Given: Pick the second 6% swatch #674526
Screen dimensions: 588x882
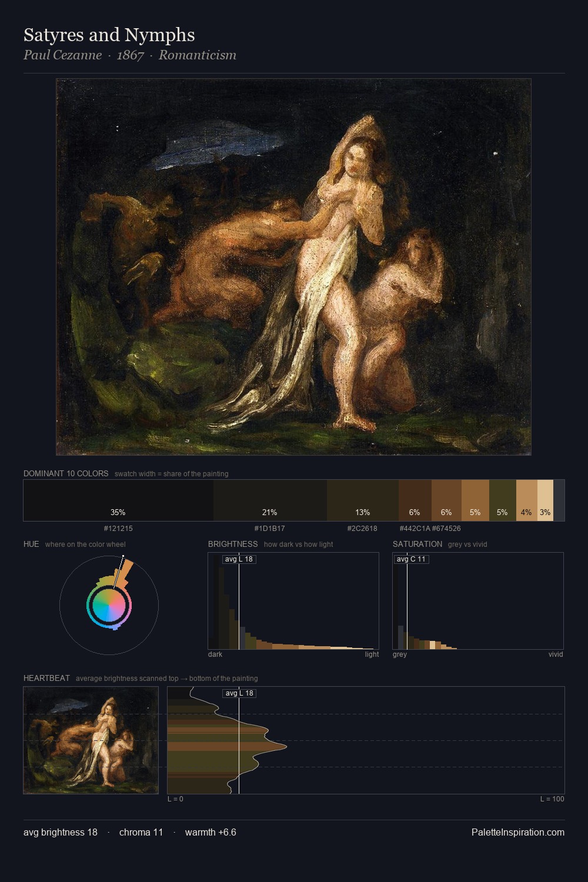Looking at the screenshot, I should [x=446, y=500].
